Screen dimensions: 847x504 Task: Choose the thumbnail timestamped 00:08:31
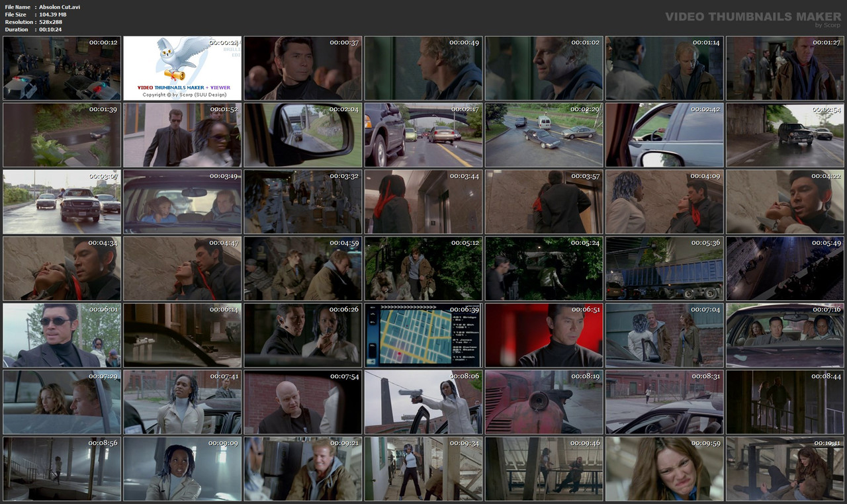tap(664, 402)
